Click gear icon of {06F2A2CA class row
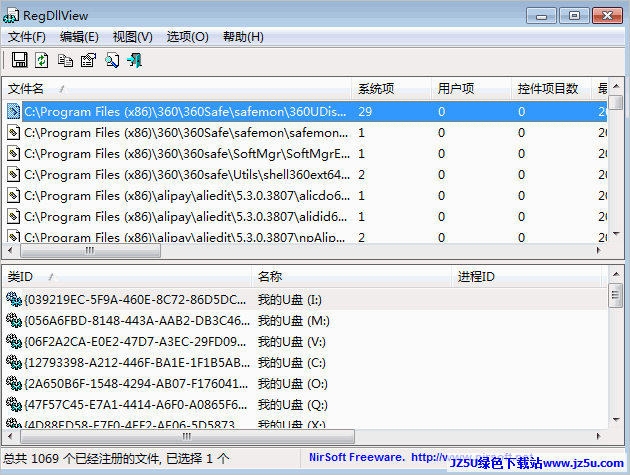Viewport: 630px width, 475px height. coord(14,342)
